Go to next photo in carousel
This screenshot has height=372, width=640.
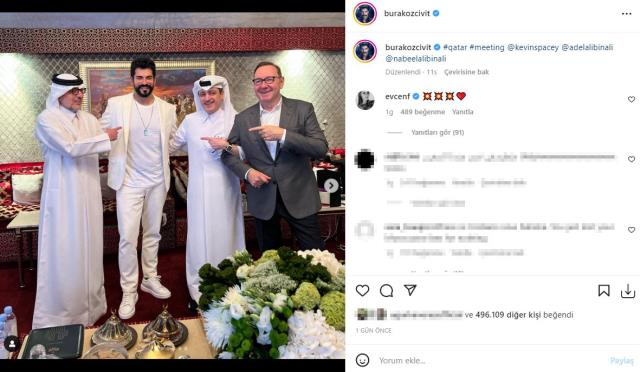331,186
